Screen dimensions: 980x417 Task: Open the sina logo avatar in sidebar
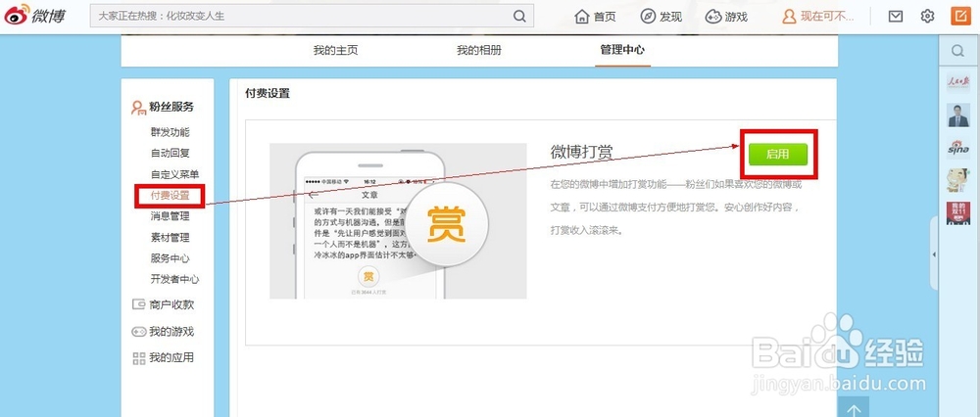(x=958, y=148)
